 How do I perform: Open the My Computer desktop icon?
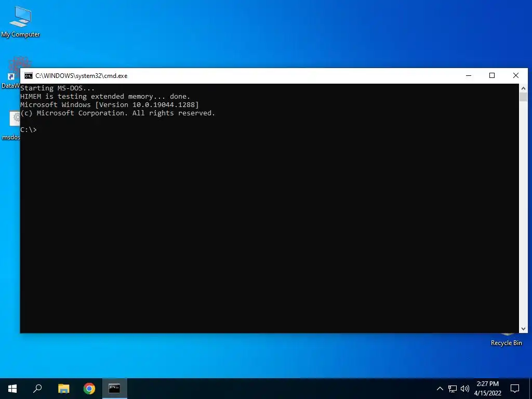(20, 22)
